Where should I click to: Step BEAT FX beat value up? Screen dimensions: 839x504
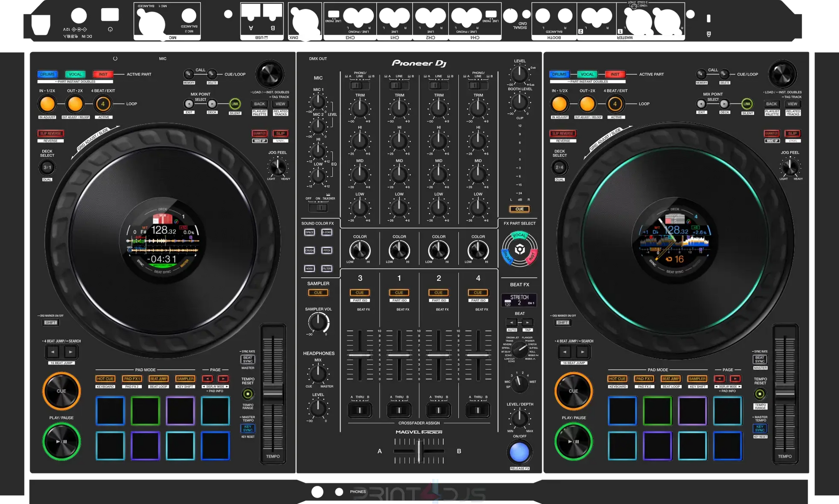tap(527, 323)
